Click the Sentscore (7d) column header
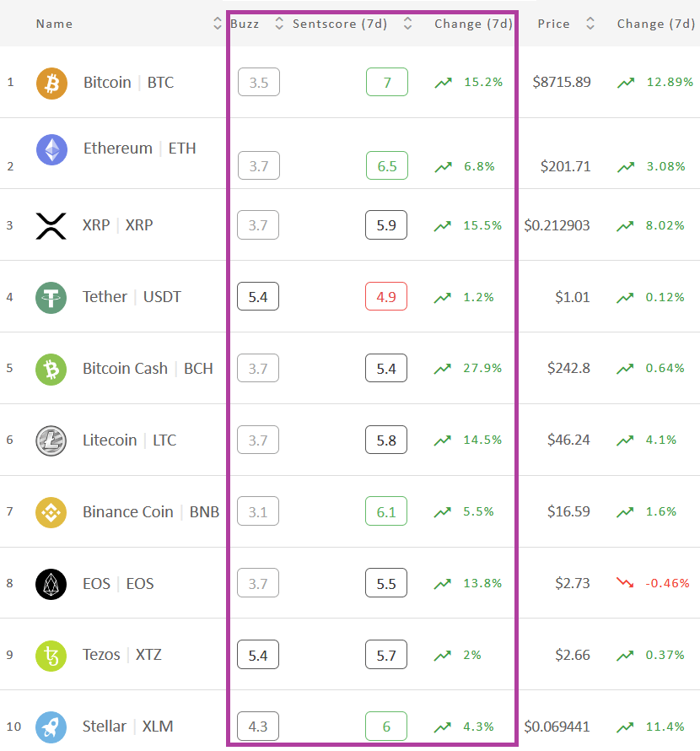700x751 pixels. 340,24
